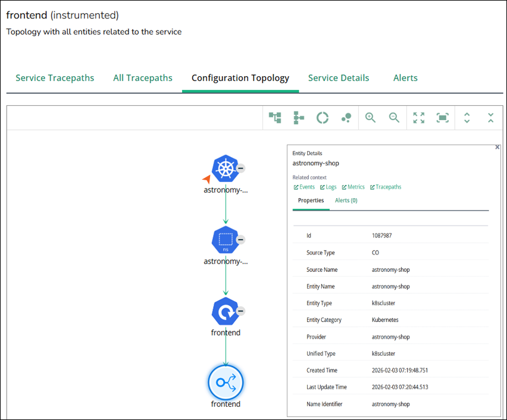Close the Entity Details panel
The width and height of the screenshot is (507, 420).
[x=497, y=147]
